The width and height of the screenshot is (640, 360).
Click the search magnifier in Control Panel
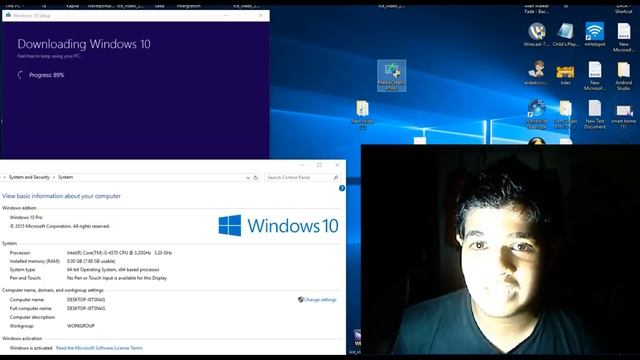(336, 178)
